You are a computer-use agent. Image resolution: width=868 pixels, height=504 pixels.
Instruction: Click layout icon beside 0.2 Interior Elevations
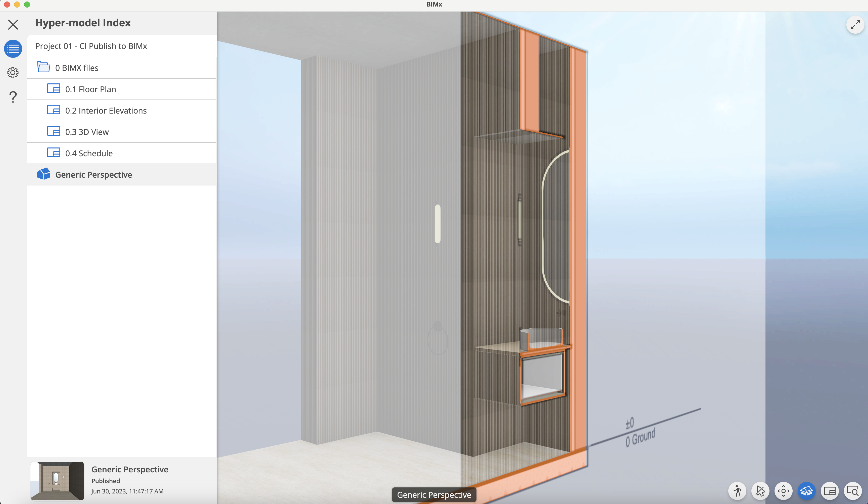pyautogui.click(x=54, y=110)
